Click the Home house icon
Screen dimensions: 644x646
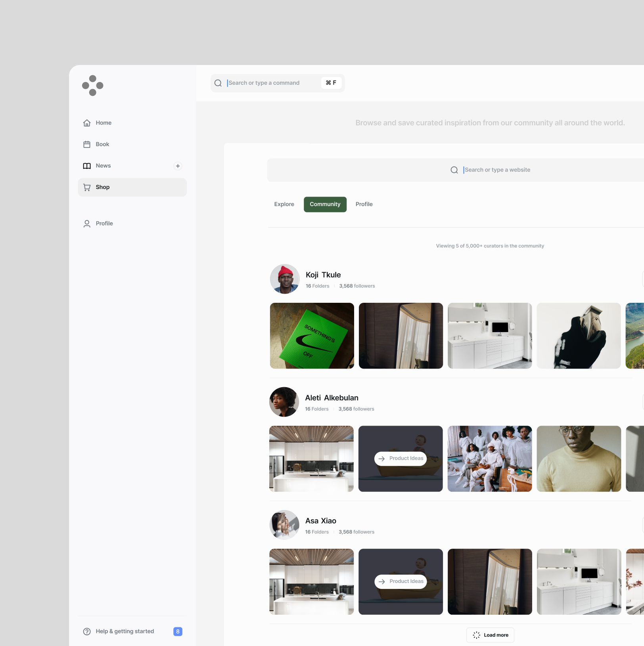tap(87, 123)
